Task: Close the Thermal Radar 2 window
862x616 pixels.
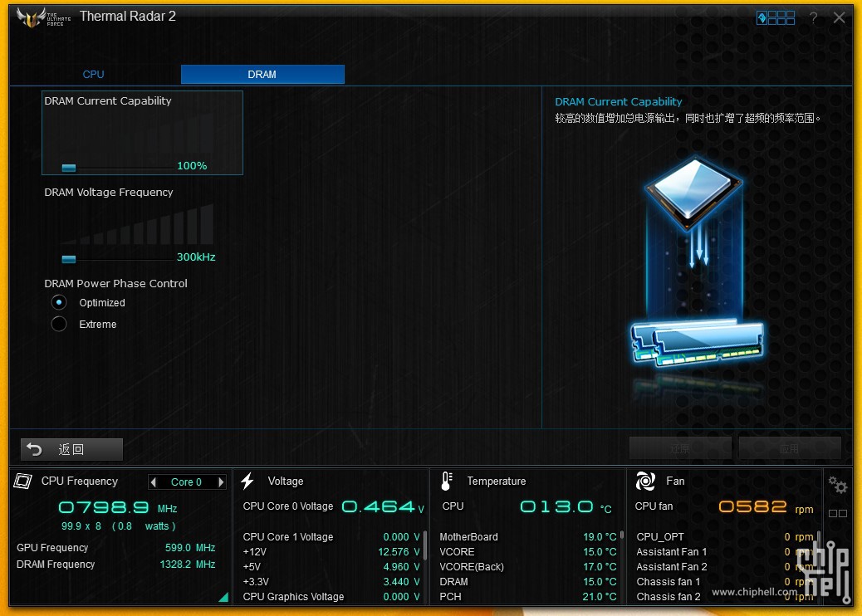Action: click(839, 17)
